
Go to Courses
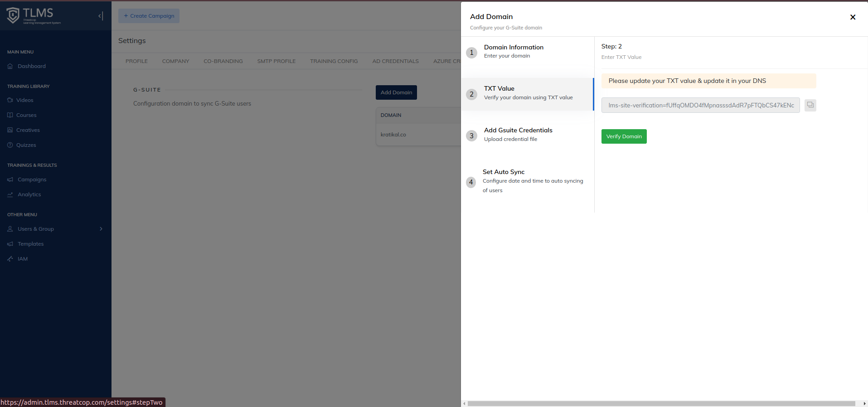(26, 115)
